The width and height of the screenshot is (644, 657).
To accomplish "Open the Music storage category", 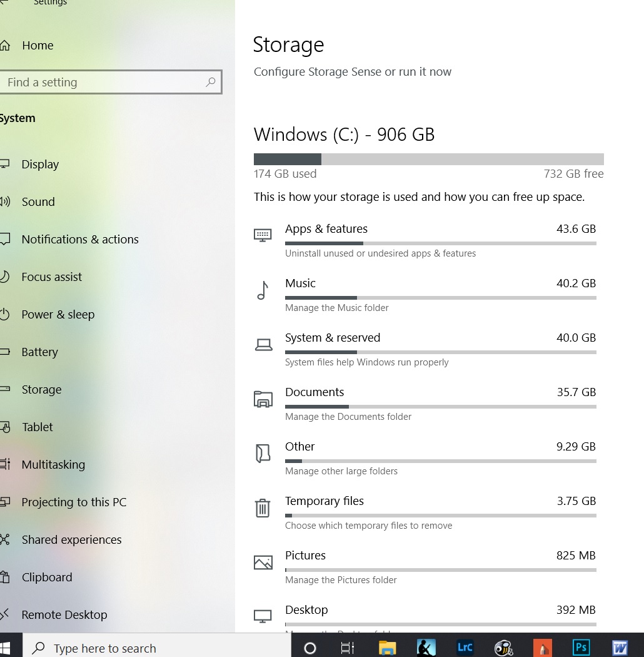I will tap(425, 295).
